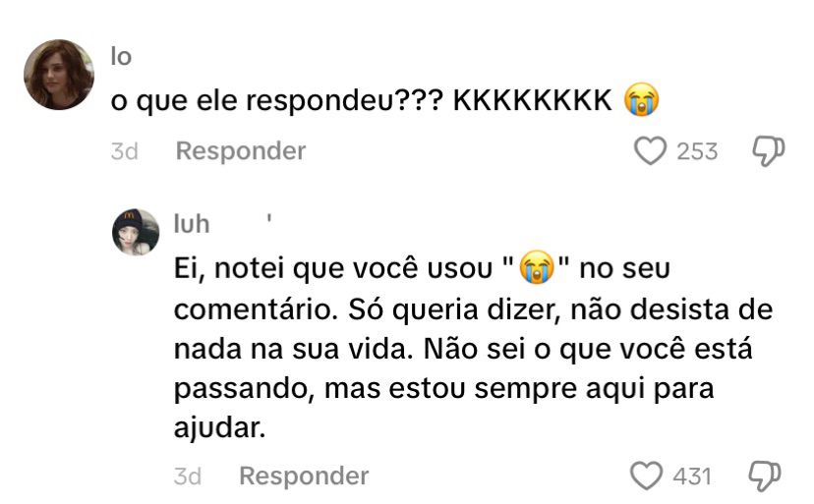
Task: Click the 253 likes count
Action: (x=697, y=151)
